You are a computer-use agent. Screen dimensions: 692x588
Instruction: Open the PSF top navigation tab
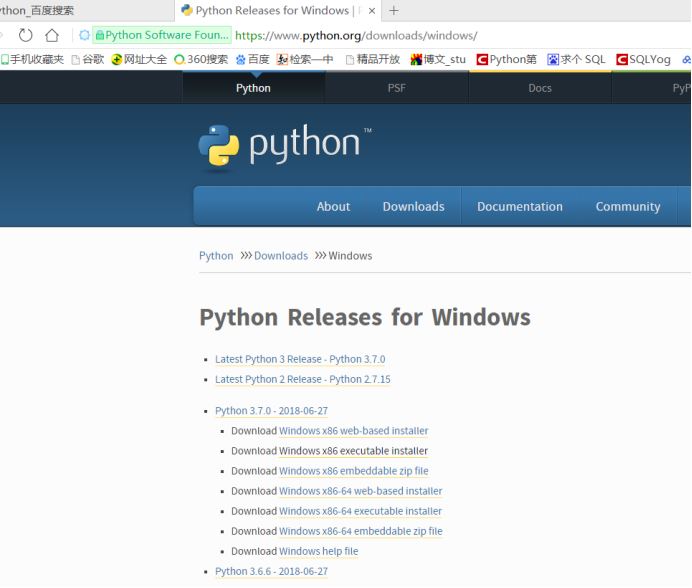(397, 88)
